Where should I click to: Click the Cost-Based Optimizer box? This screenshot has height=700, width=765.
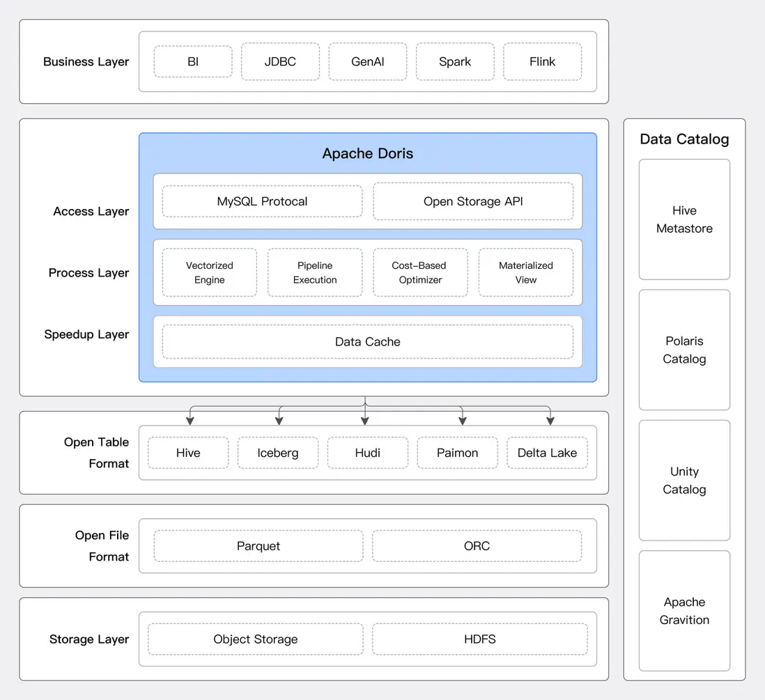pyautogui.click(x=420, y=272)
